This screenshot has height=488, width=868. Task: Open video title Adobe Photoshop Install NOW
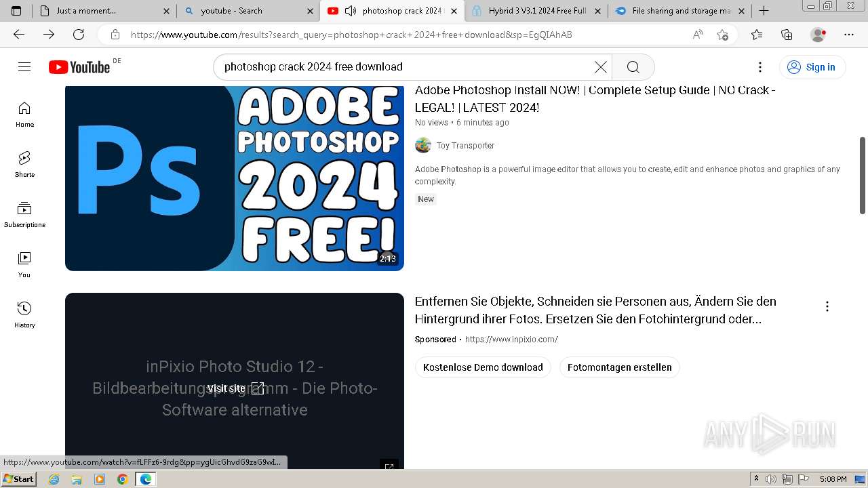tap(595, 98)
